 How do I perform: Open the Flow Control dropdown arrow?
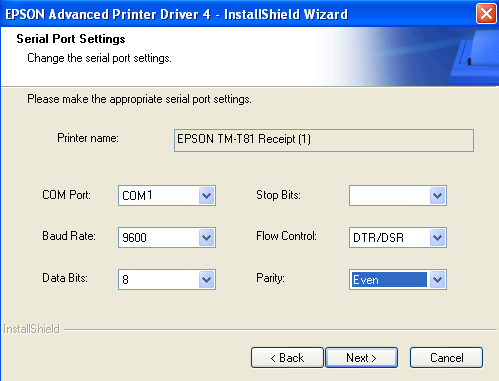point(437,238)
